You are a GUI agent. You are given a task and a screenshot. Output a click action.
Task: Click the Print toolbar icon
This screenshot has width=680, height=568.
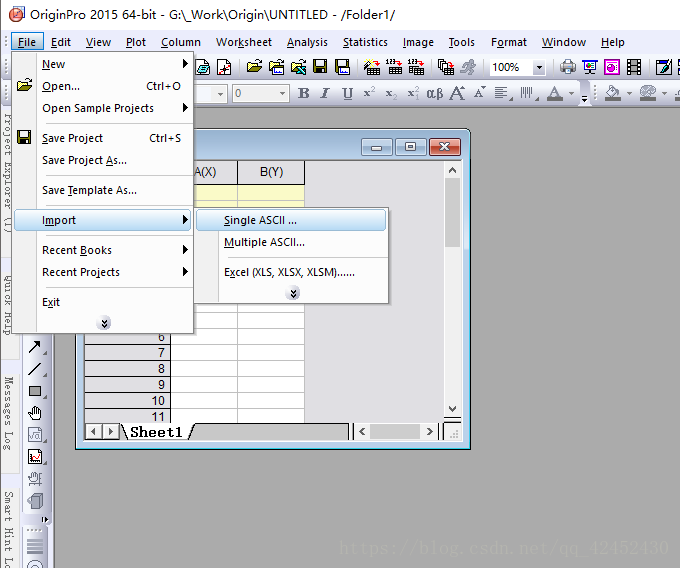point(568,67)
